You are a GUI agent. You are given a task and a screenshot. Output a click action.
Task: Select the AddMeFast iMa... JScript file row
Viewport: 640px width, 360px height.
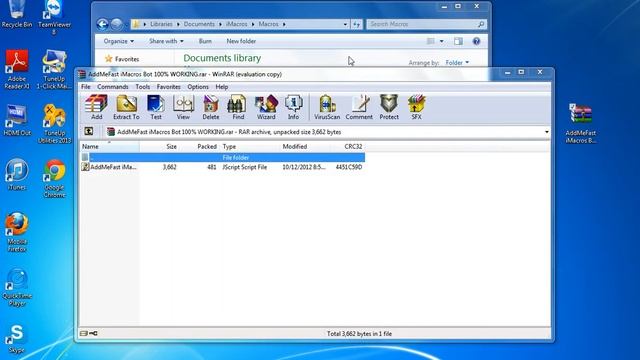click(x=222, y=167)
